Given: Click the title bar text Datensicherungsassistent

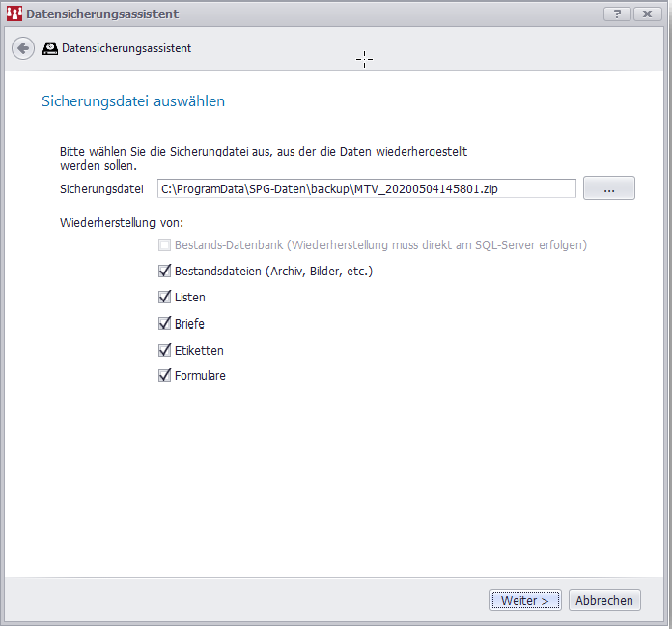Looking at the screenshot, I should (x=101, y=14).
